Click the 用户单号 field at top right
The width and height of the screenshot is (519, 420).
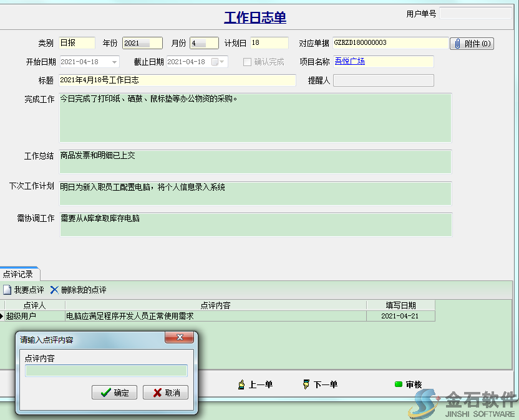(x=476, y=14)
